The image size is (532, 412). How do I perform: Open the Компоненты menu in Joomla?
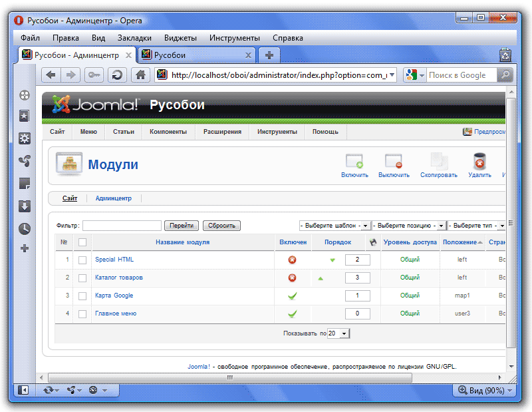click(x=168, y=132)
